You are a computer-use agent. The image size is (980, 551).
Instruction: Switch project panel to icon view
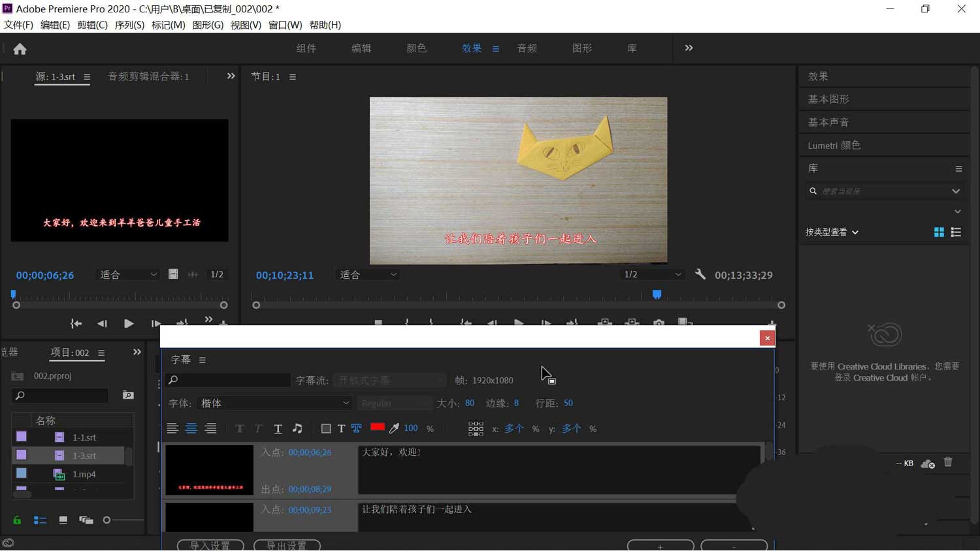click(x=63, y=520)
